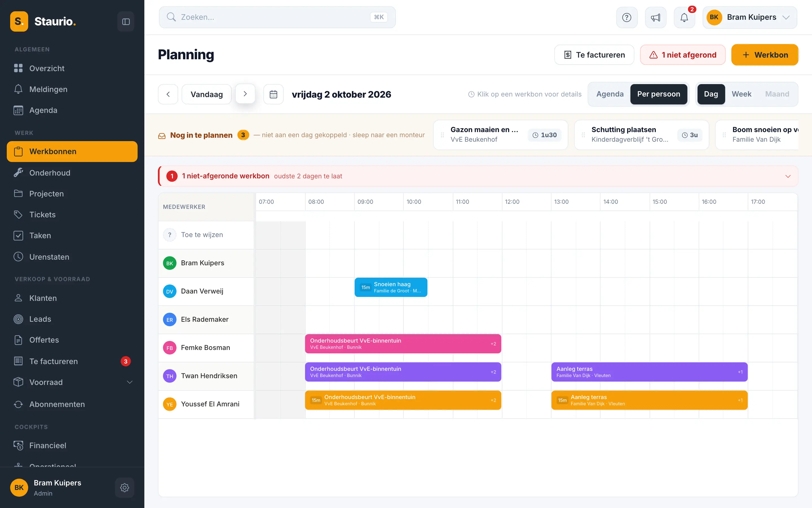Open Overzicht in sidebar
Screen dimensions: 812x508
point(72,68)
